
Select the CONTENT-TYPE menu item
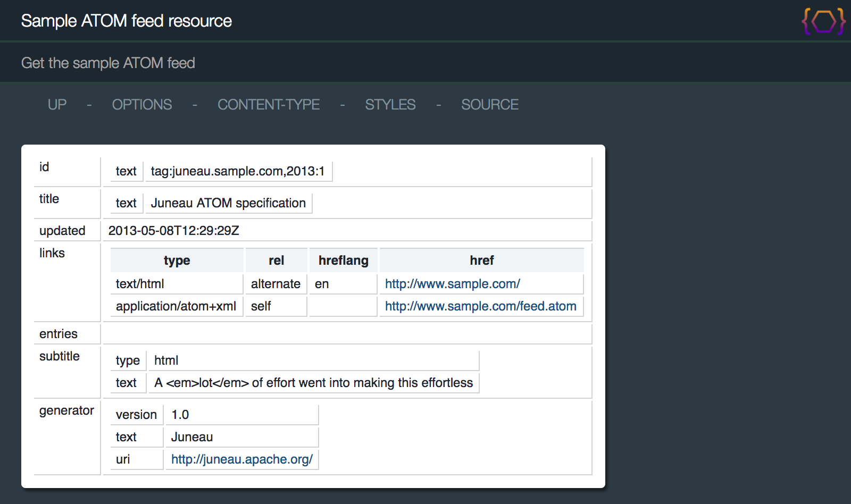pos(268,105)
